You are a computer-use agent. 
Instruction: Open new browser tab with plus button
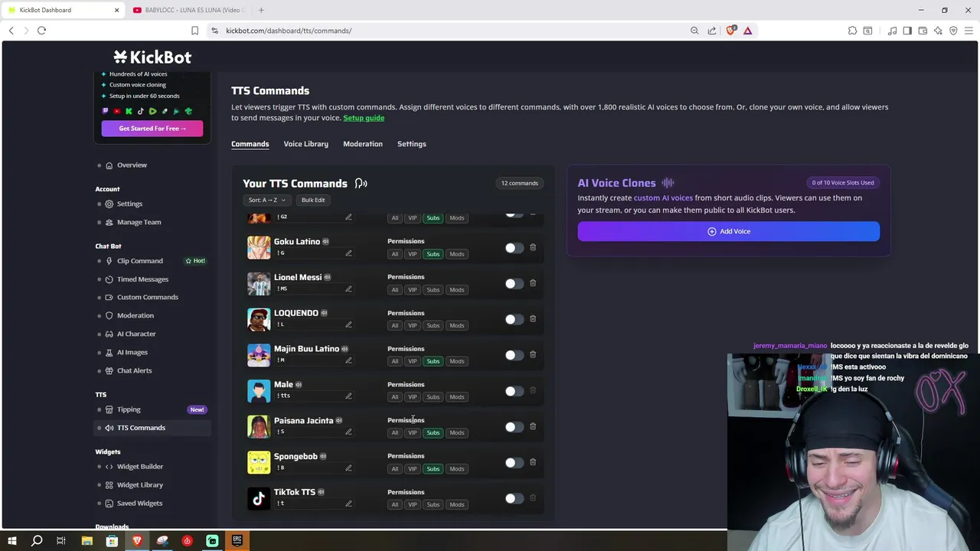pyautogui.click(x=261, y=10)
